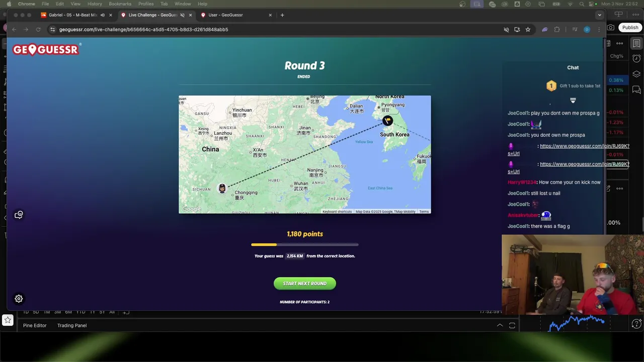Image resolution: width=644 pixels, height=362 pixels.
Task: Go back in browser history
Action: [x=14, y=30]
